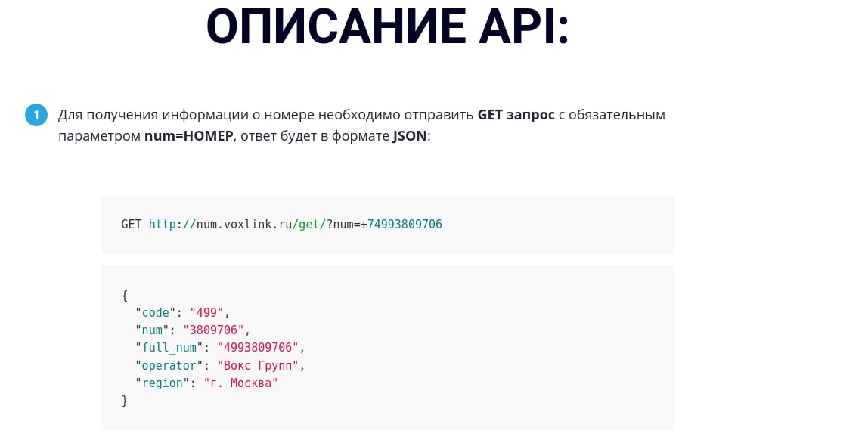The width and height of the screenshot is (868, 443).
Task: Click the "г. Москва" region value
Action: (x=240, y=383)
